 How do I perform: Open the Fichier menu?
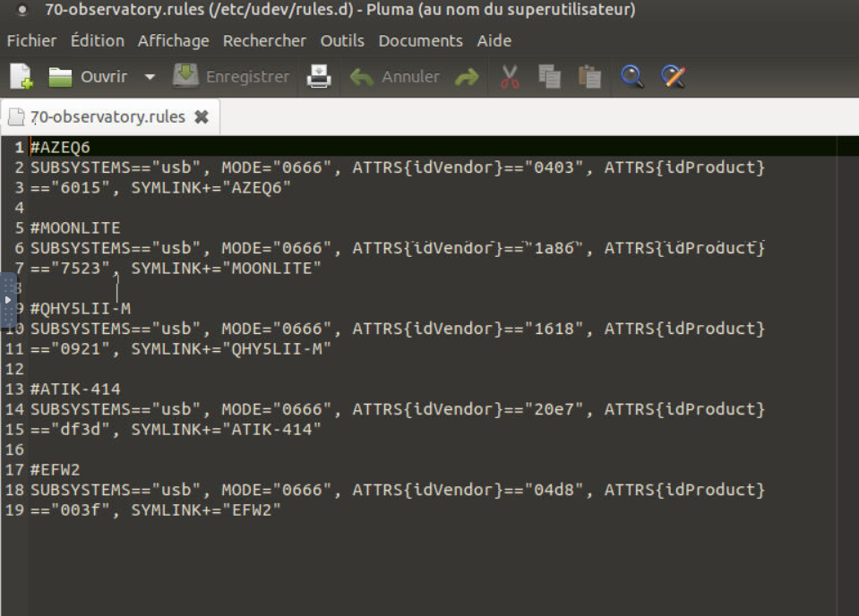point(31,40)
